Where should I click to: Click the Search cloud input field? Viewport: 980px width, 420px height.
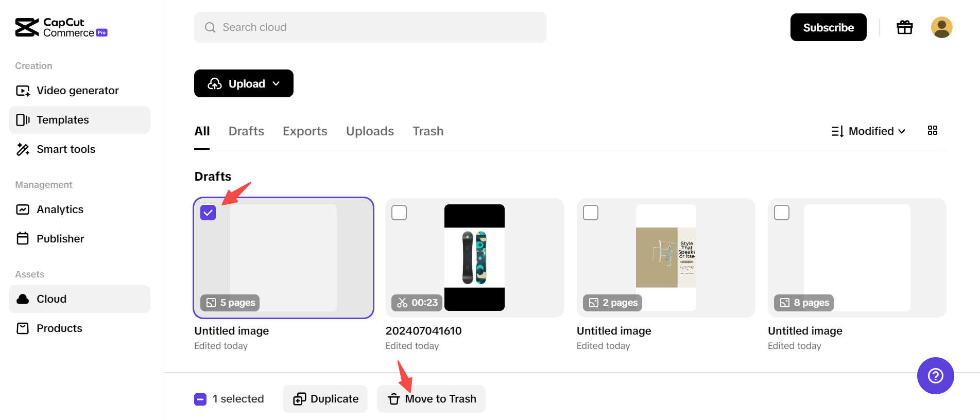point(370,27)
